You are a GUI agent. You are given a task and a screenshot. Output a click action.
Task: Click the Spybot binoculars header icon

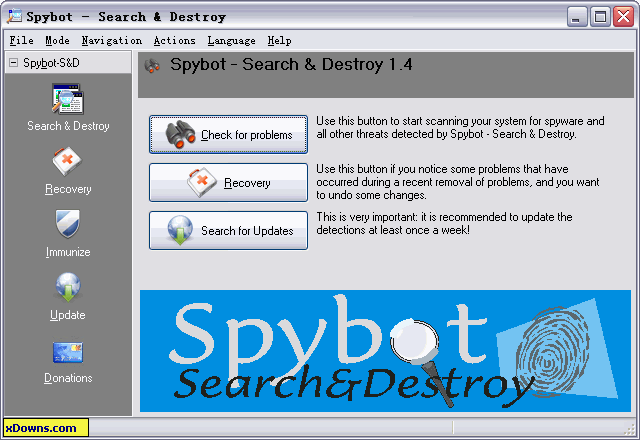152,66
